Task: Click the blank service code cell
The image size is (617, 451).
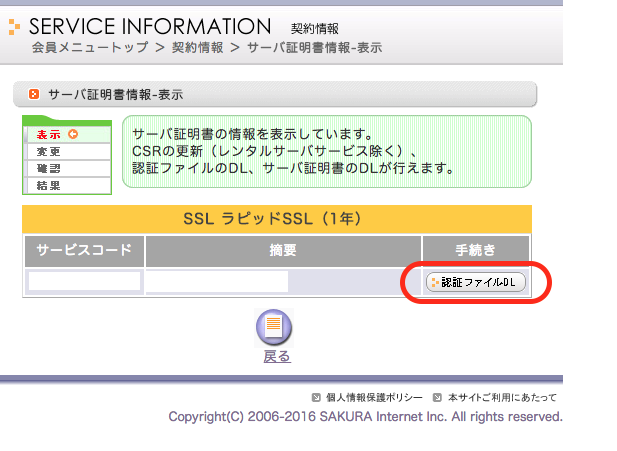Action: tap(84, 281)
